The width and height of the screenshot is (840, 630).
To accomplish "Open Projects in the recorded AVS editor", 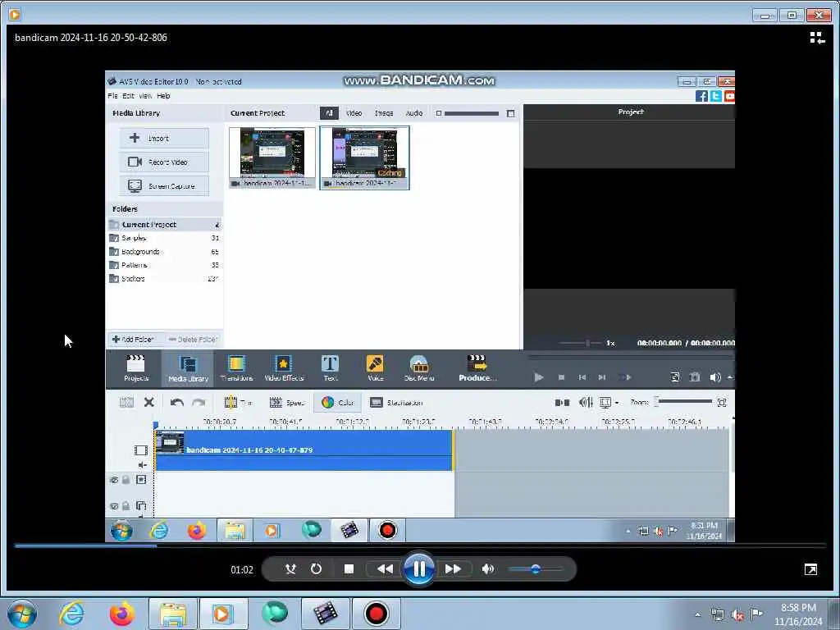I will click(135, 368).
